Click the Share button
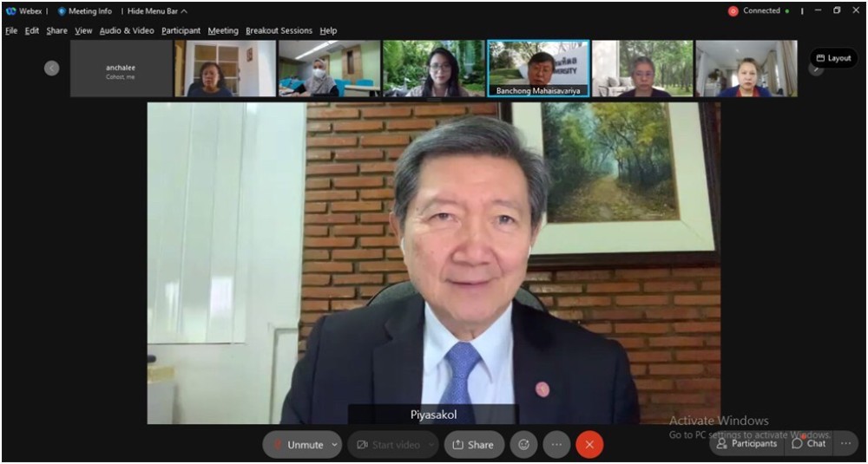Screen dimensions: 868x464 (474, 445)
